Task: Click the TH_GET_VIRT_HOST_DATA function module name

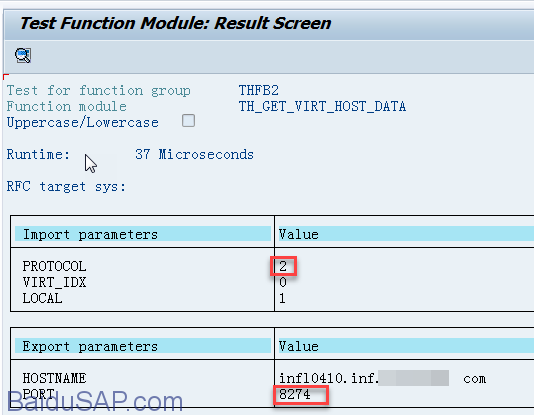Action: click(322, 107)
